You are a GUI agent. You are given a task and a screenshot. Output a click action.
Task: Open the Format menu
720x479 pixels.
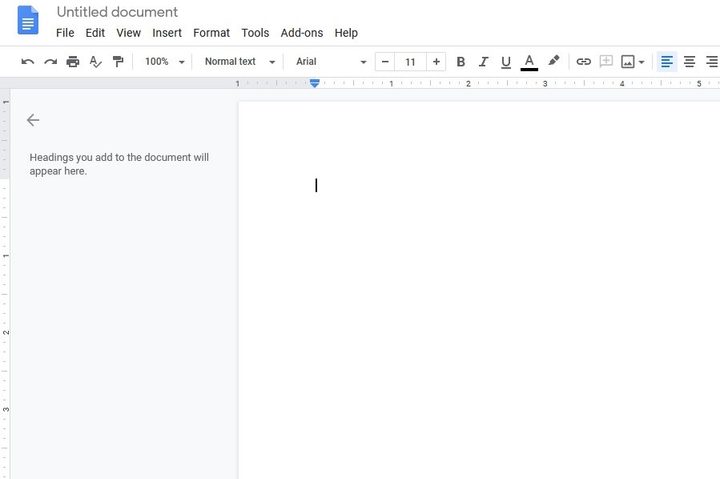click(211, 33)
